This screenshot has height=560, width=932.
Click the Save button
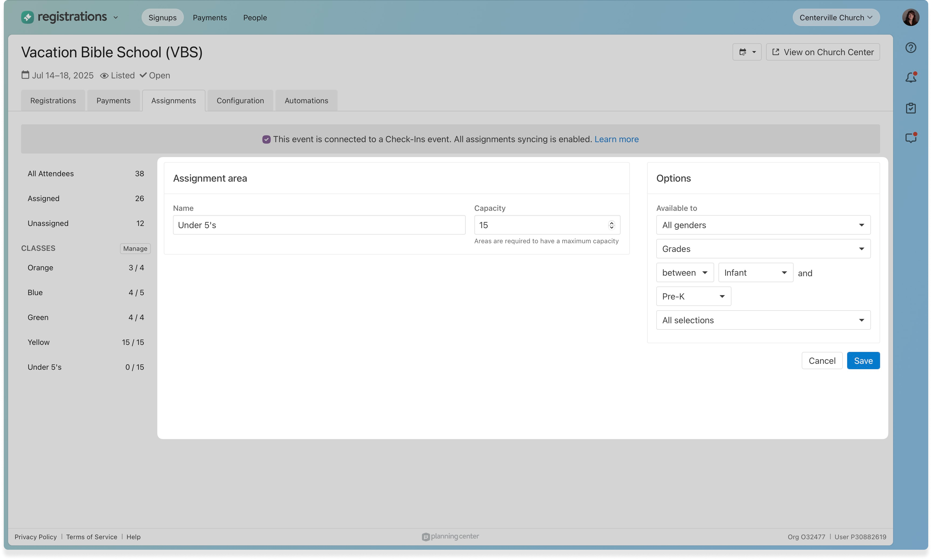point(863,361)
